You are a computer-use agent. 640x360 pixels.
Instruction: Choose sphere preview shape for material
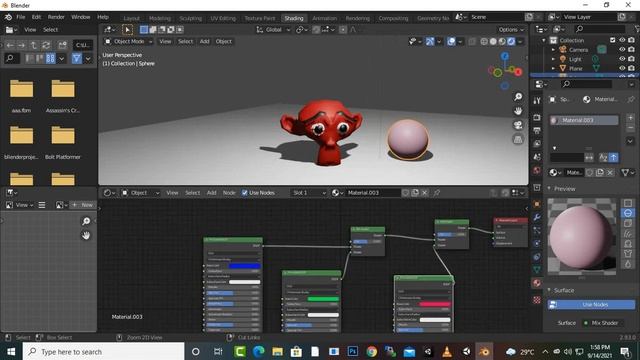(628, 213)
